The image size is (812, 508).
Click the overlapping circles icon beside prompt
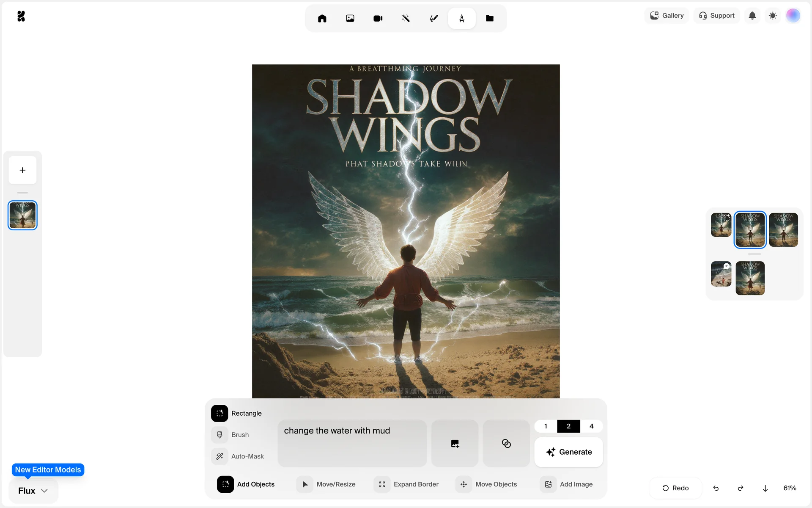(506, 443)
